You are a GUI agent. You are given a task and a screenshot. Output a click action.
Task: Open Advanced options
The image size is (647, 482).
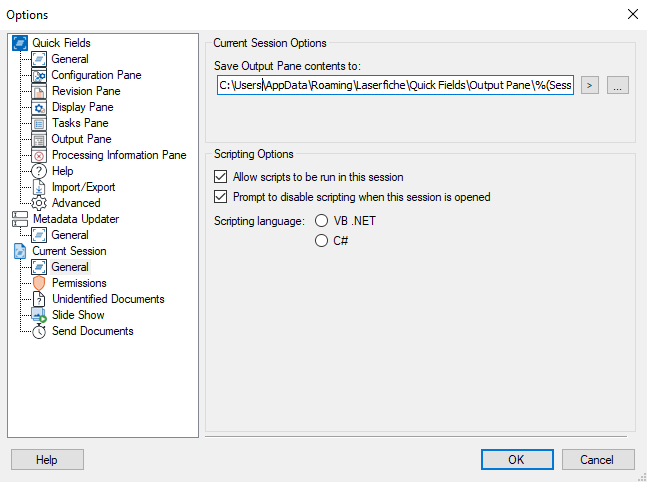(x=76, y=203)
